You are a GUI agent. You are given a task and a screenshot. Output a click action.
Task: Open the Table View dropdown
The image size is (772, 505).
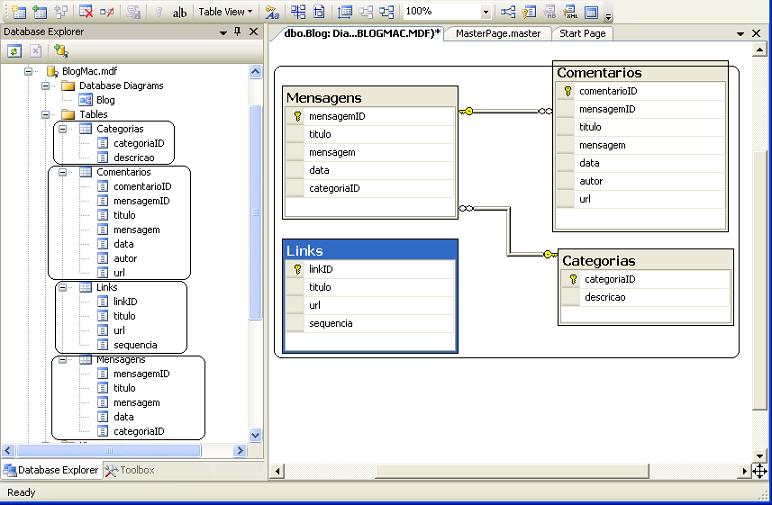(x=225, y=12)
